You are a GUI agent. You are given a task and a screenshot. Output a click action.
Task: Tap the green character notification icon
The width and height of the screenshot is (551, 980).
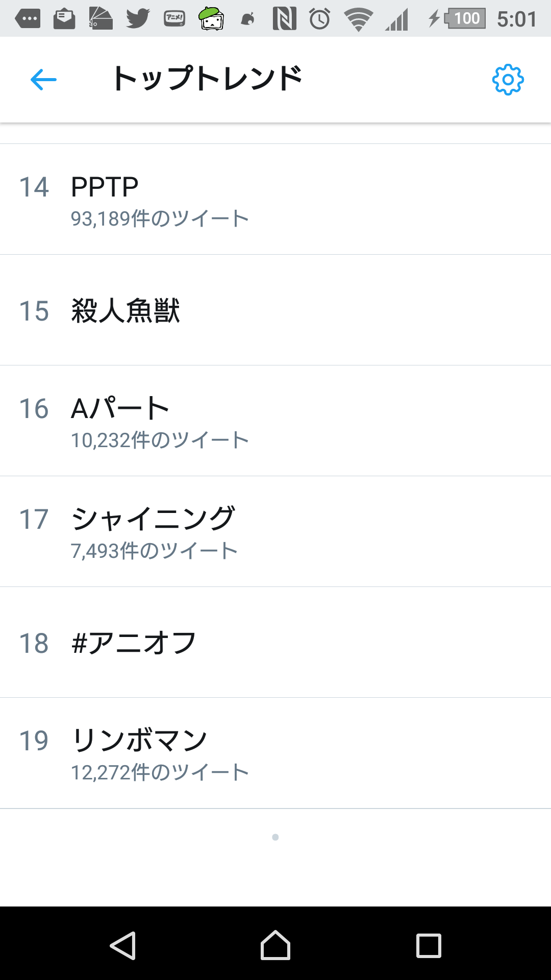coord(211,19)
